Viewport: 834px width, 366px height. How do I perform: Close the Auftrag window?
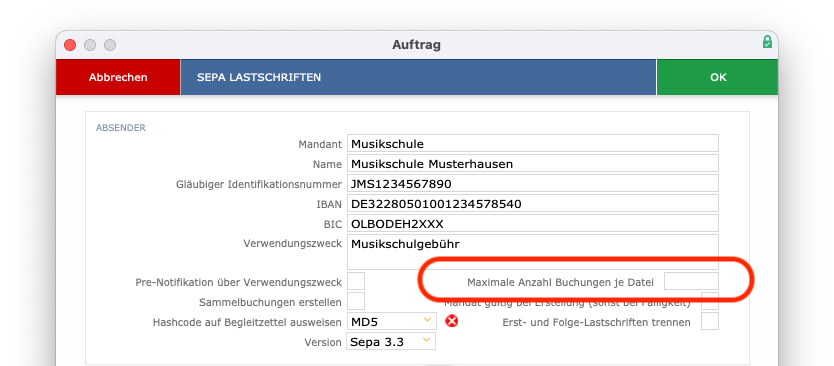tap(70, 45)
